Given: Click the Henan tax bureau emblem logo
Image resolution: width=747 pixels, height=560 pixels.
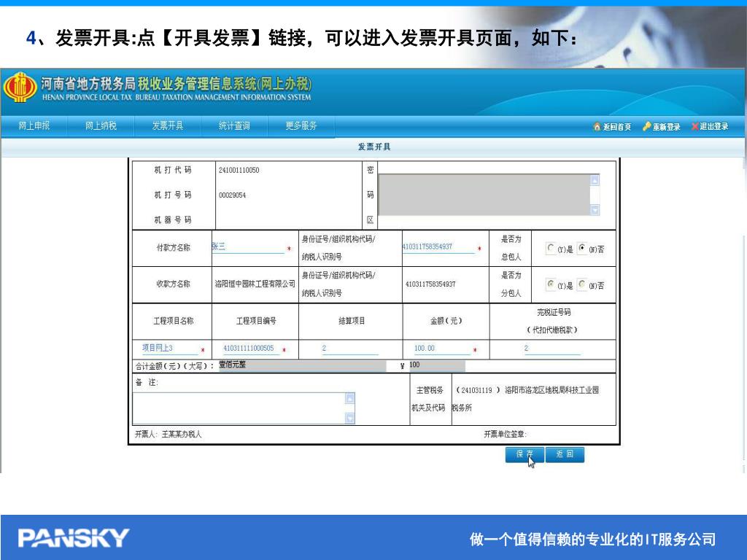Looking at the screenshot, I should pos(20,87).
